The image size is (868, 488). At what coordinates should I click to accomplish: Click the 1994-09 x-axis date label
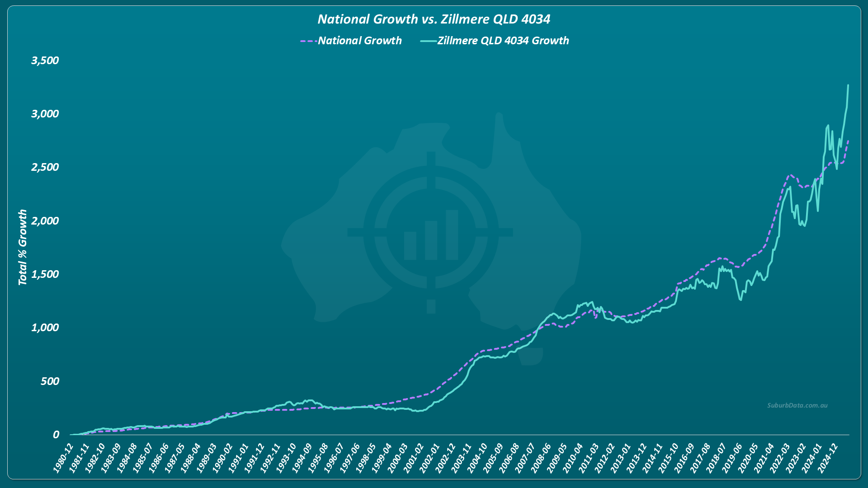coord(302,458)
